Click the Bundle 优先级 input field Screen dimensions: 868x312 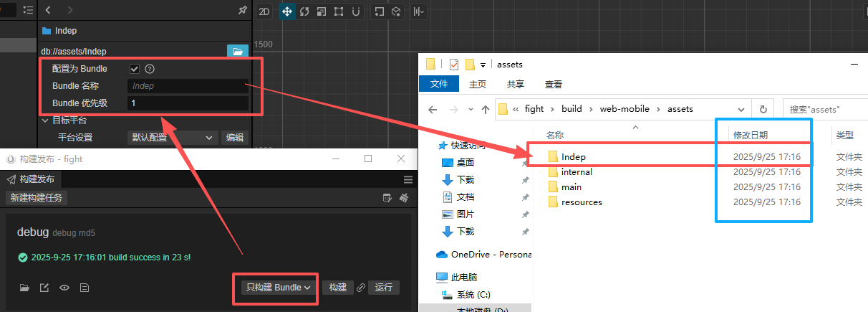pyautogui.click(x=188, y=103)
